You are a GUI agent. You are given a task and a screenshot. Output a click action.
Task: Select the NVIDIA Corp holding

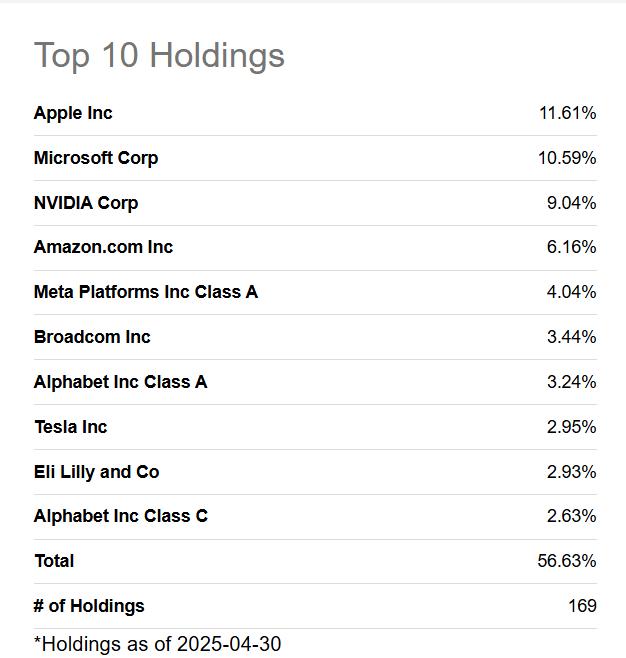pyautogui.click(x=86, y=203)
